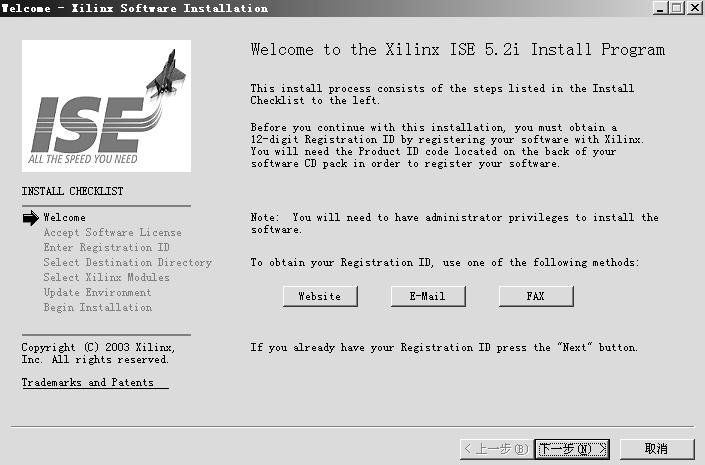The image size is (705, 465).
Task: Select the Update Environment step
Action: point(97,292)
